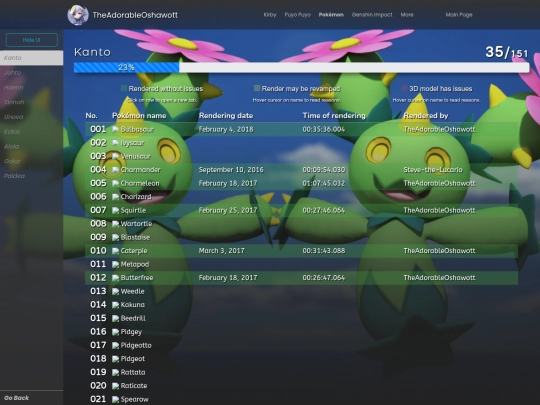Click the Pokémon name column header
The image size is (540, 405).
pos(139,116)
